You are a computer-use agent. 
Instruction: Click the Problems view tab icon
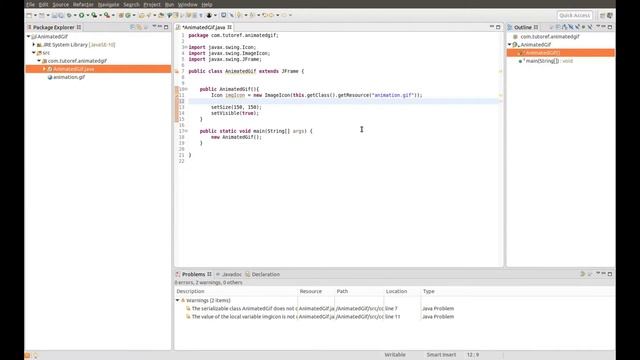tap(178, 274)
